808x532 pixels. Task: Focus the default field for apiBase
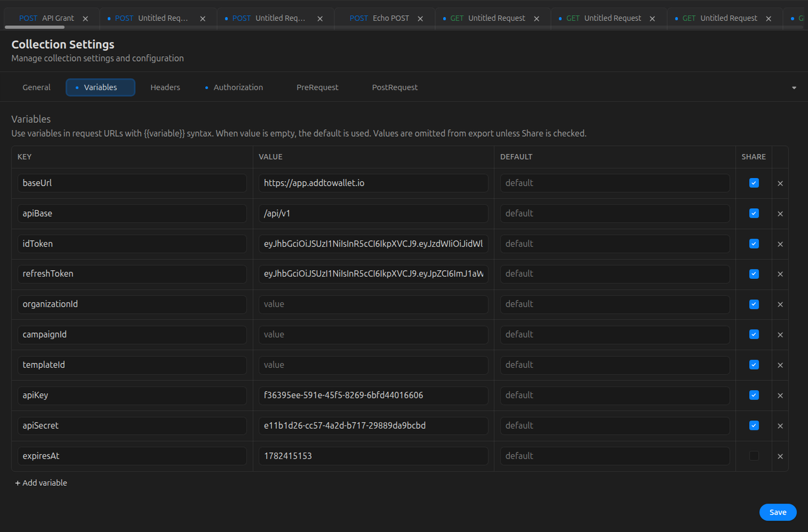tap(615, 213)
